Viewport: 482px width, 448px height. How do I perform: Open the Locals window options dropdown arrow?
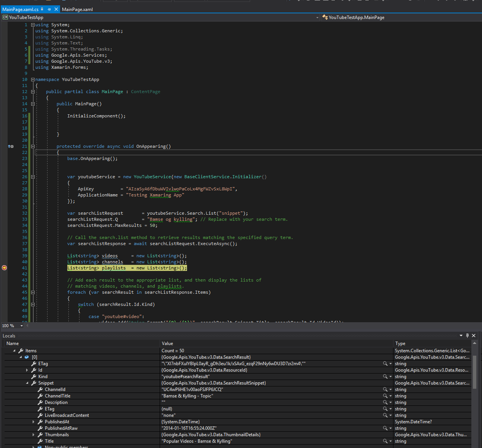[461, 336]
